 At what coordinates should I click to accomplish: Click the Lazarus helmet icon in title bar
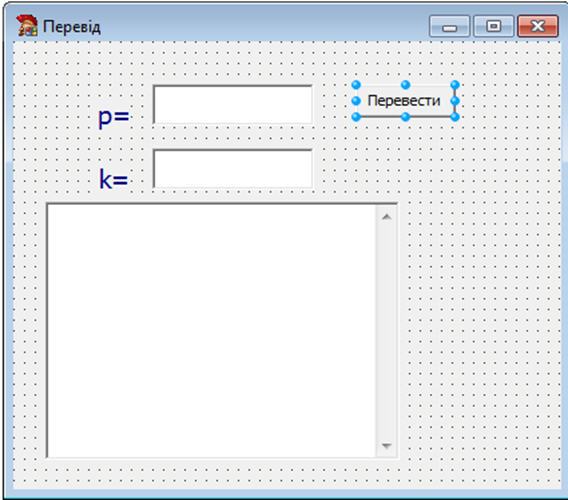(x=27, y=26)
